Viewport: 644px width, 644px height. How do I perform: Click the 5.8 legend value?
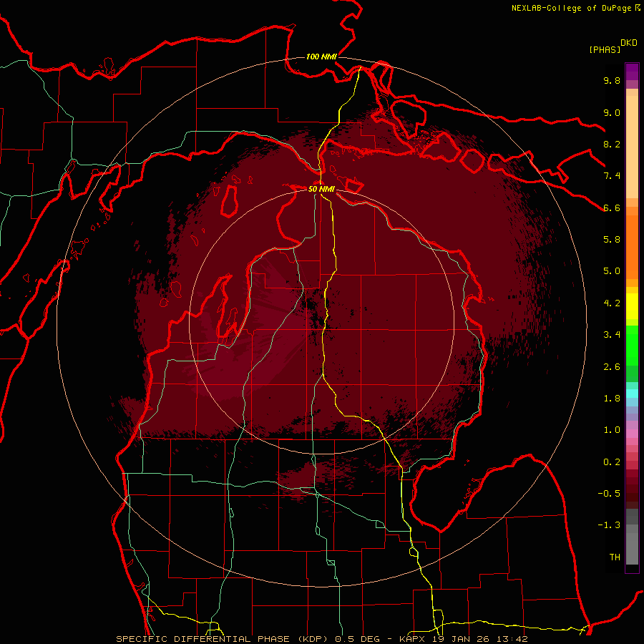click(x=612, y=240)
